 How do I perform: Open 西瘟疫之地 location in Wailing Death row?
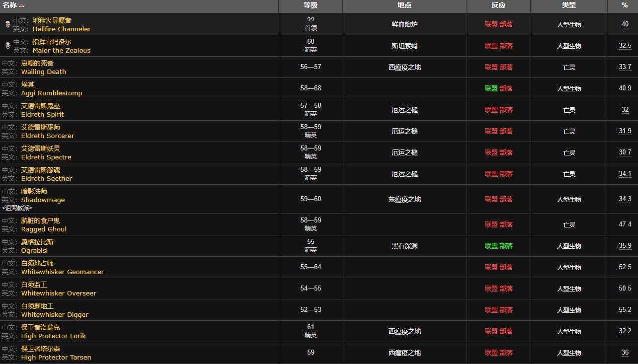pyautogui.click(x=404, y=67)
